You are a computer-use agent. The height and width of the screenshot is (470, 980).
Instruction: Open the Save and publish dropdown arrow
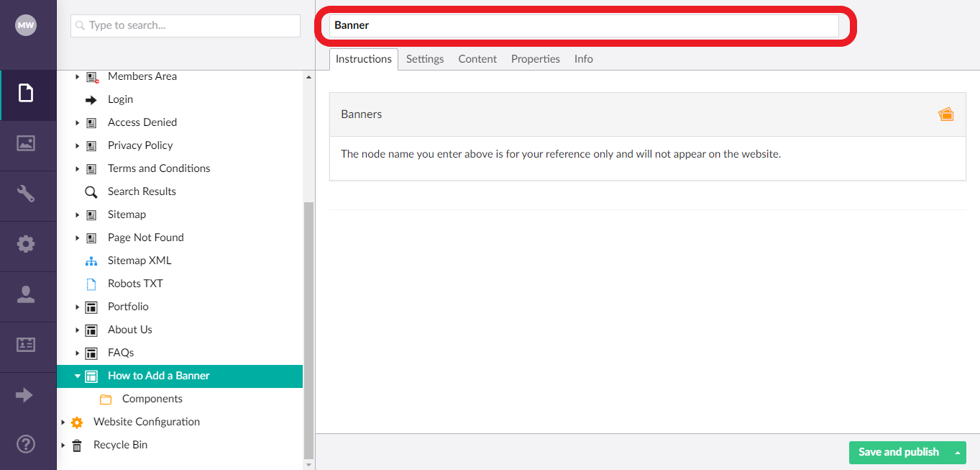click(x=957, y=453)
